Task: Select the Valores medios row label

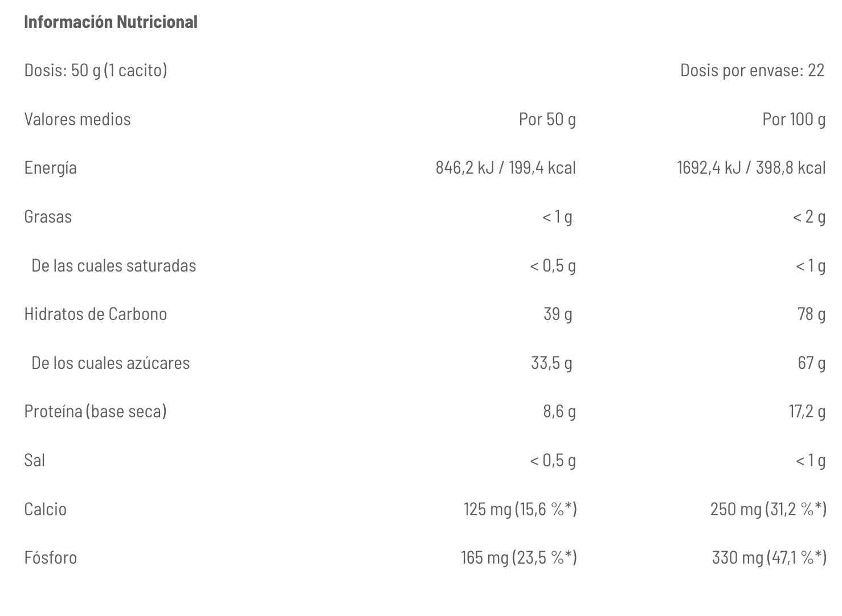Action: pyautogui.click(x=77, y=119)
